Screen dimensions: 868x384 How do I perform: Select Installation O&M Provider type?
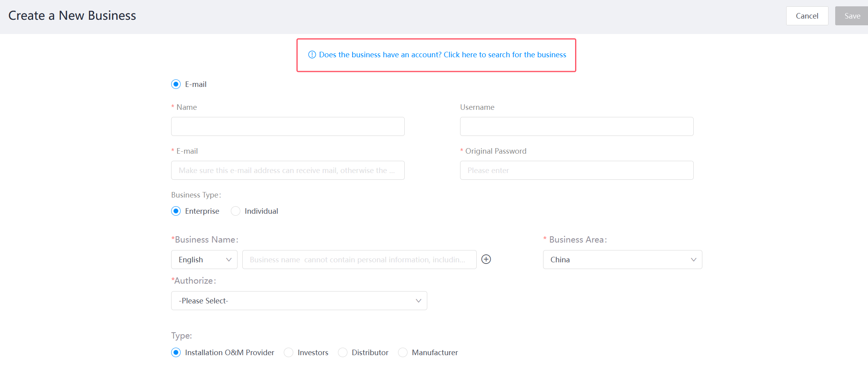pyautogui.click(x=176, y=352)
